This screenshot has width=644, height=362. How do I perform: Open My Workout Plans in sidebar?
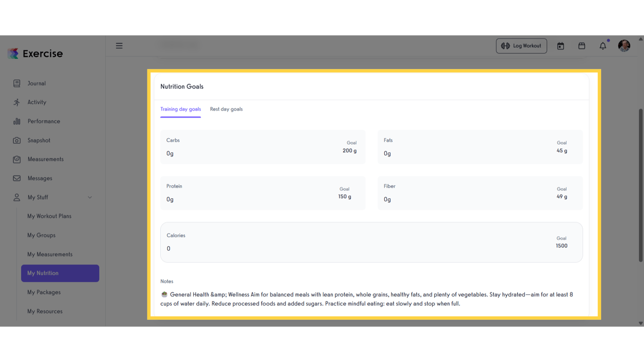[50, 216]
